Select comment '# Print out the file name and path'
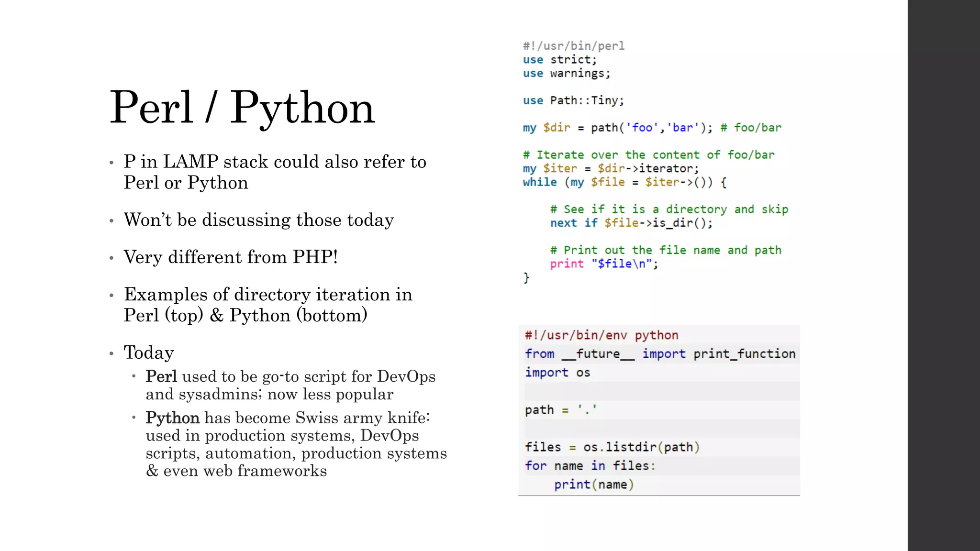Viewport: 980px width, 551px height. point(666,250)
